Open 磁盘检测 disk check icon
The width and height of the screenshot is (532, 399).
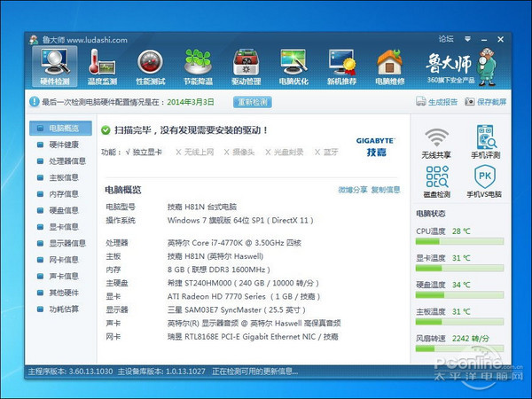pos(436,181)
